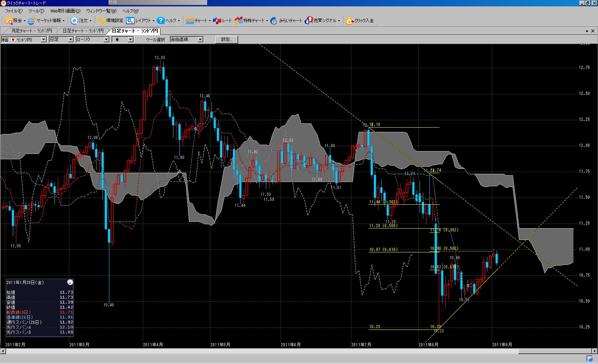Viewport: 598px width, 364px height.
Task: Click the レイアウト layout icon
Action: point(130,21)
